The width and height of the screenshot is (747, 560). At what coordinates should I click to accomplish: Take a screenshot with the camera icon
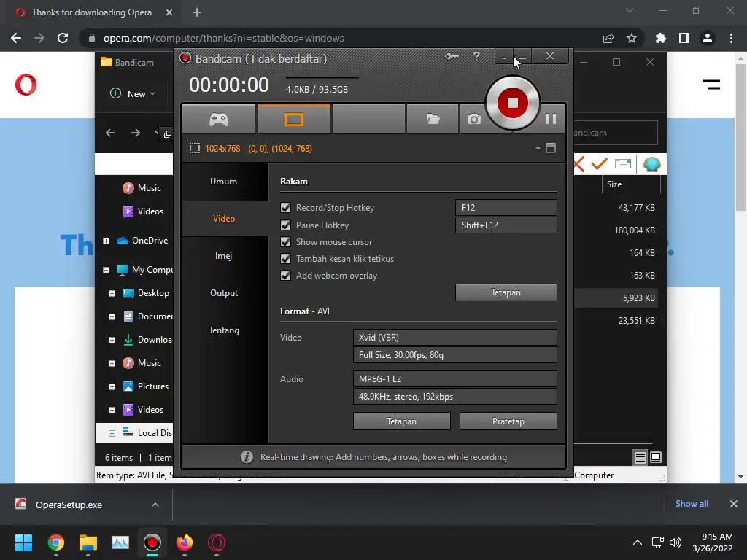click(473, 119)
